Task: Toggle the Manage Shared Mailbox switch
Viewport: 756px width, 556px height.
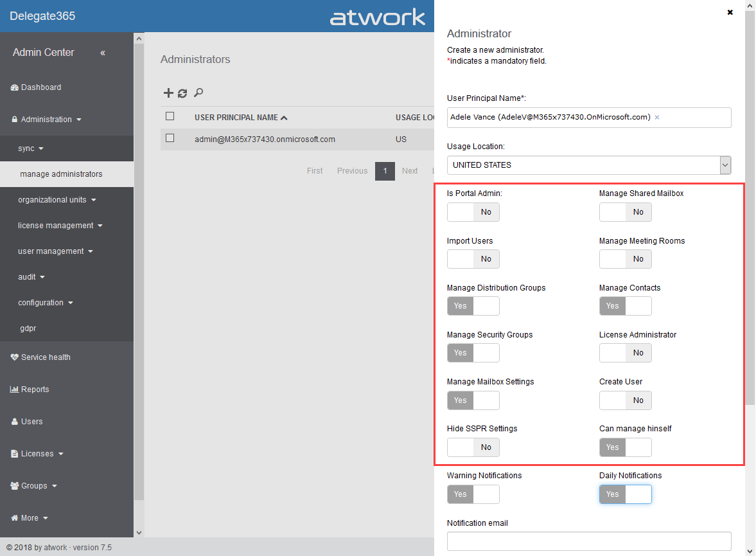Action: [626, 212]
